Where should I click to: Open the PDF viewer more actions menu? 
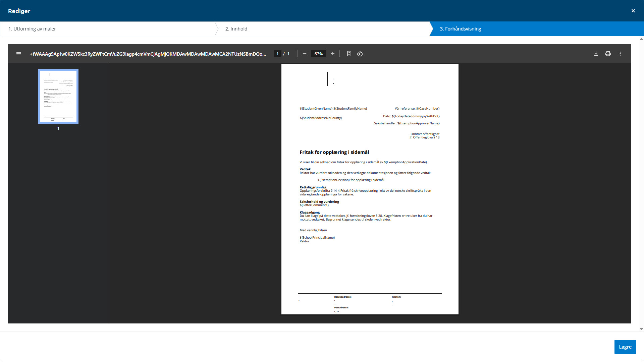click(x=620, y=54)
